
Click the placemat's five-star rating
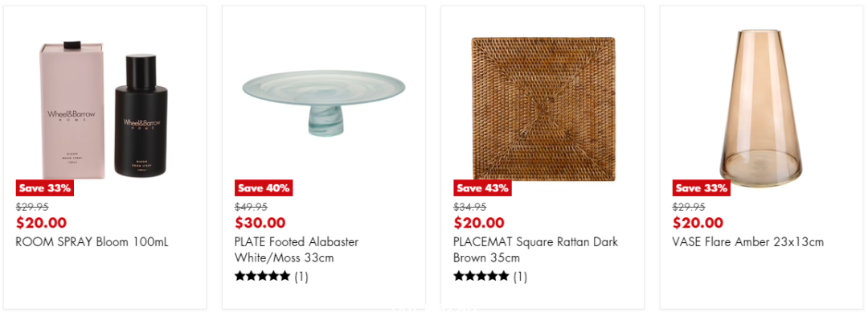(481, 276)
